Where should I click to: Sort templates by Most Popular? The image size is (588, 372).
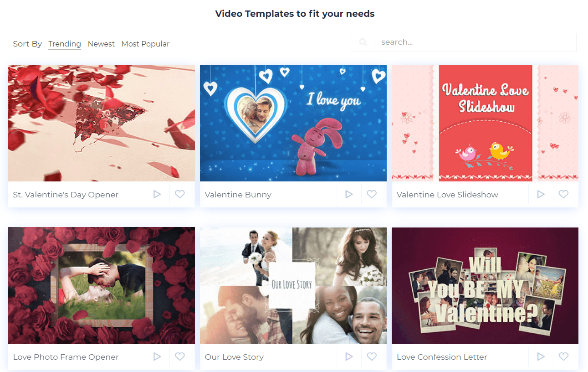145,44
